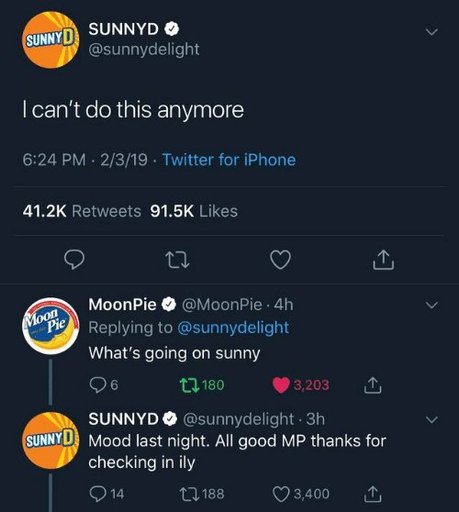Screen dimensions: 459x512
Task: Share SUNNYD's 'Mood last night' reply
Action: coord(372,494)
